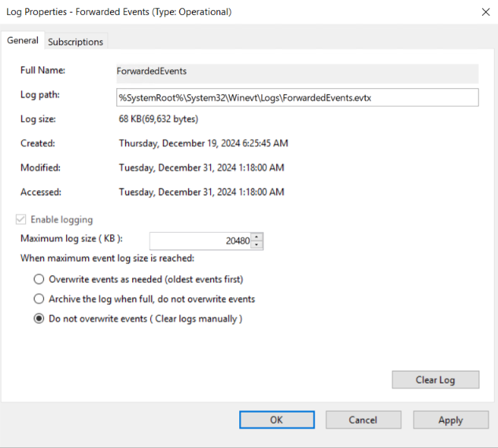Click the Created date value text
The image size is (498, 448).
coord(203,144)
